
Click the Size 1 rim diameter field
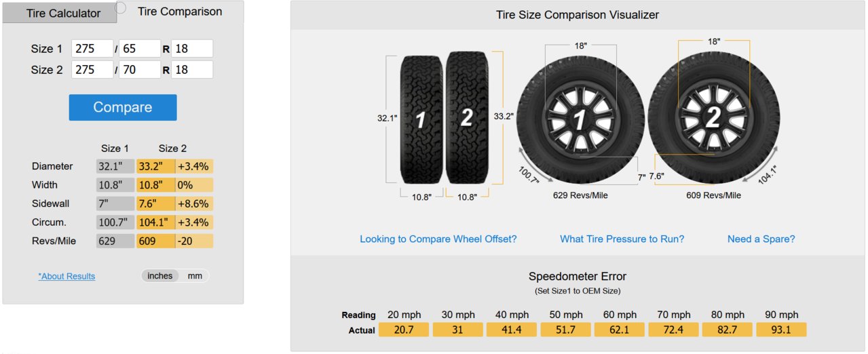(x=192, y=48)
